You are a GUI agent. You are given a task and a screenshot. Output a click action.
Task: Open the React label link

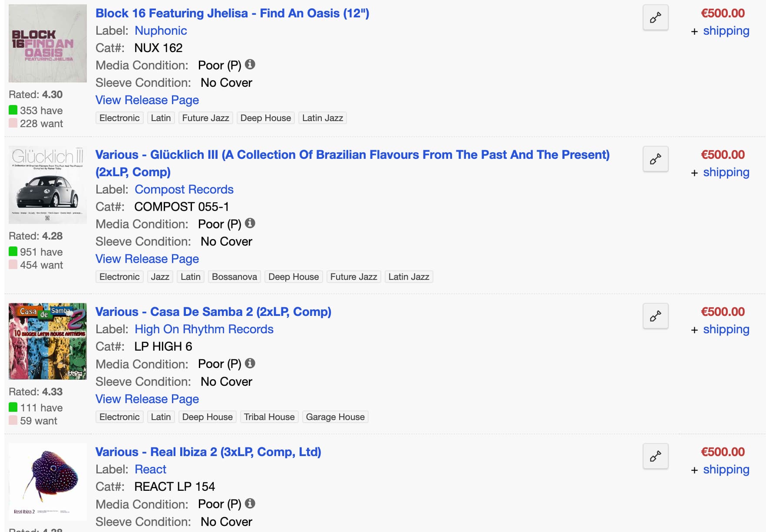coord(150,470)
